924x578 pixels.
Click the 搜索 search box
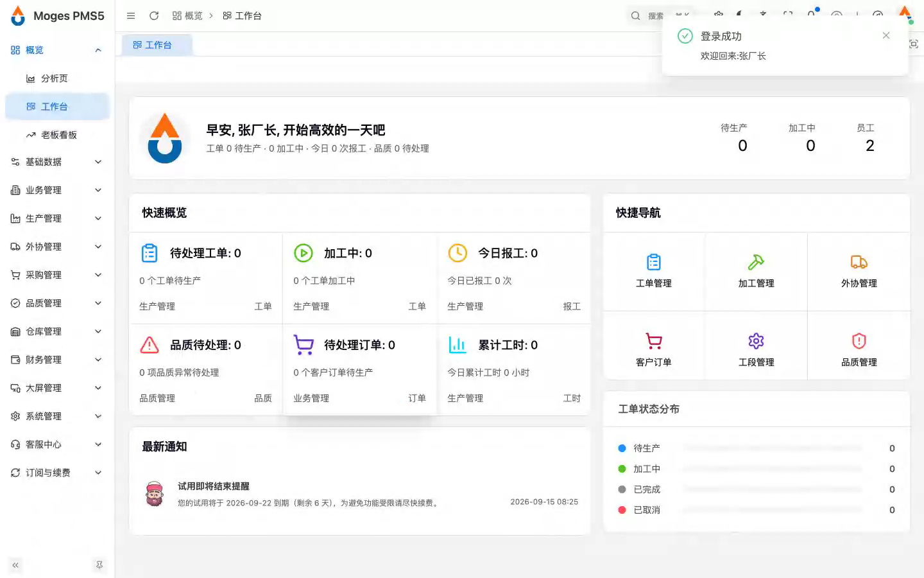point(661,16)
